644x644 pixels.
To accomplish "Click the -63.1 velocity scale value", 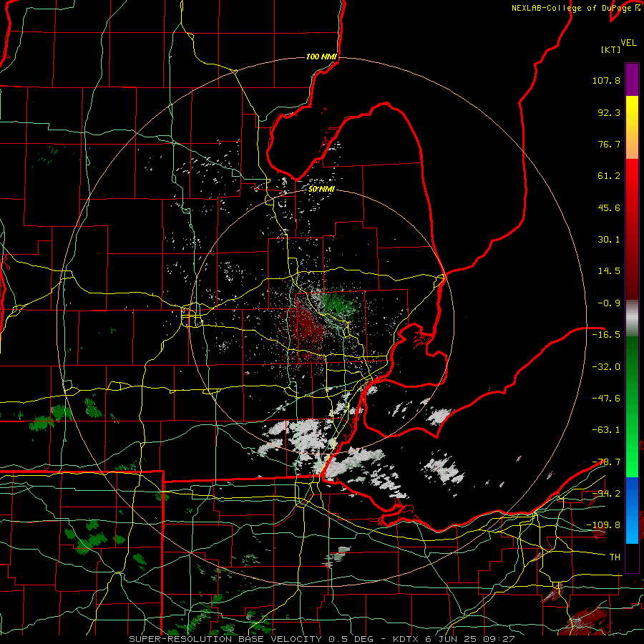I will [606, 430].
